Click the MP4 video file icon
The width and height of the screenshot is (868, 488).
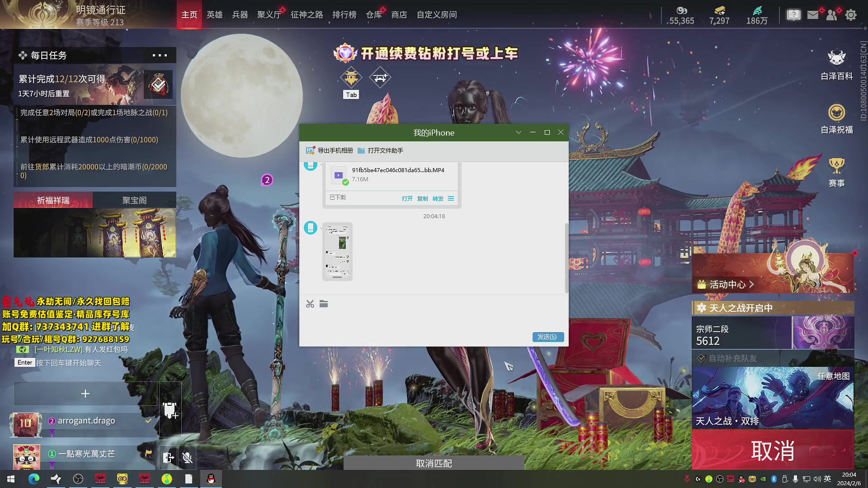[339, 175]
